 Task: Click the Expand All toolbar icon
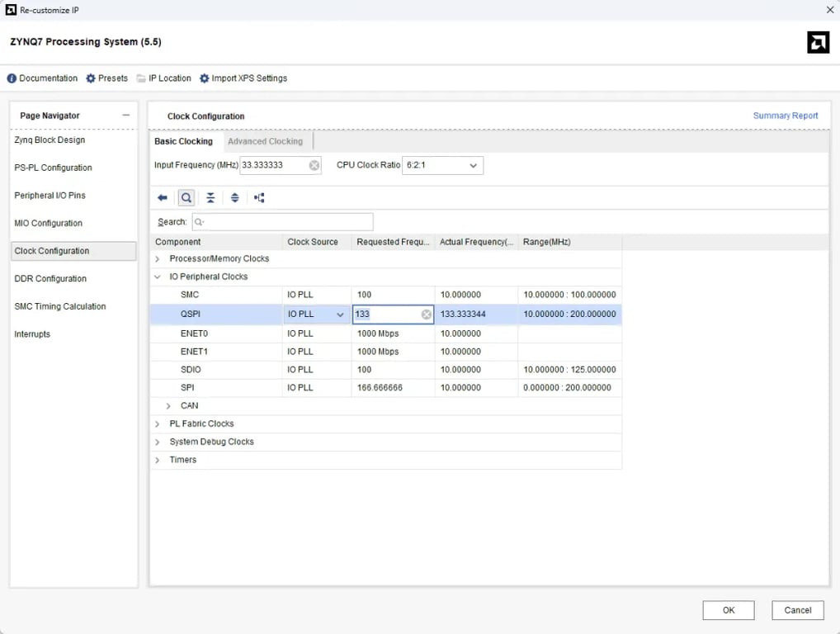click(235, 198)
